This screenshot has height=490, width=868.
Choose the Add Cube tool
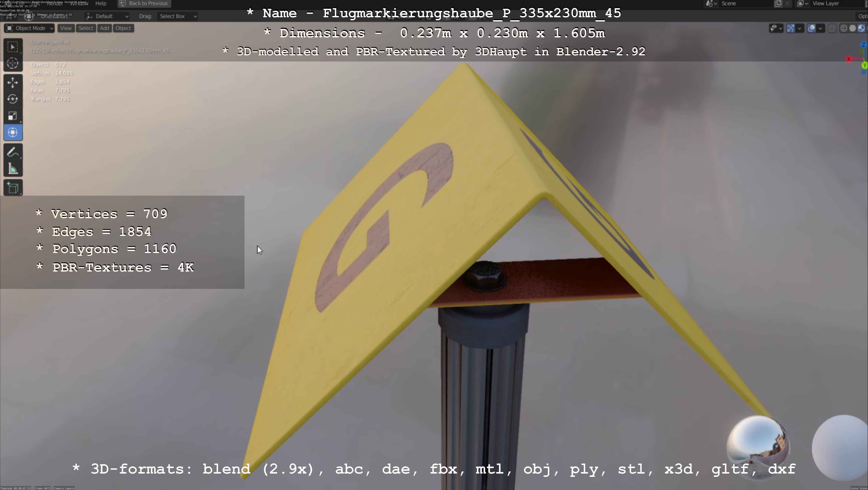(13, 188)
